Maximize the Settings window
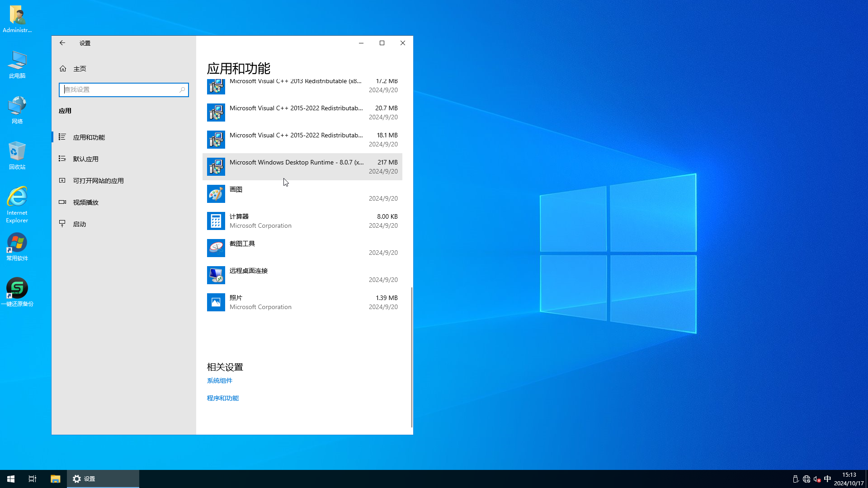Viewport: 868px width, 488px height. coord(382,43)
